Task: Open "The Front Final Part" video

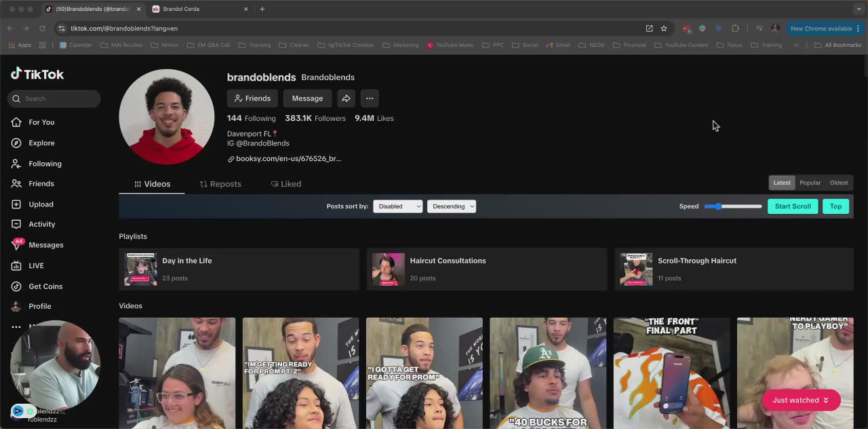Action: [x=672, y=373]
